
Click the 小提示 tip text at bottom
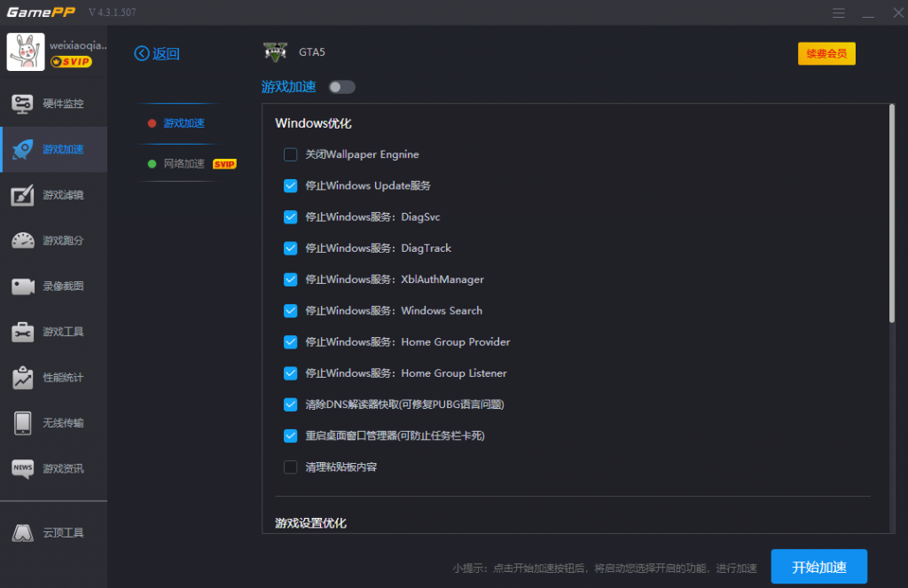click(x=605, y=568)
